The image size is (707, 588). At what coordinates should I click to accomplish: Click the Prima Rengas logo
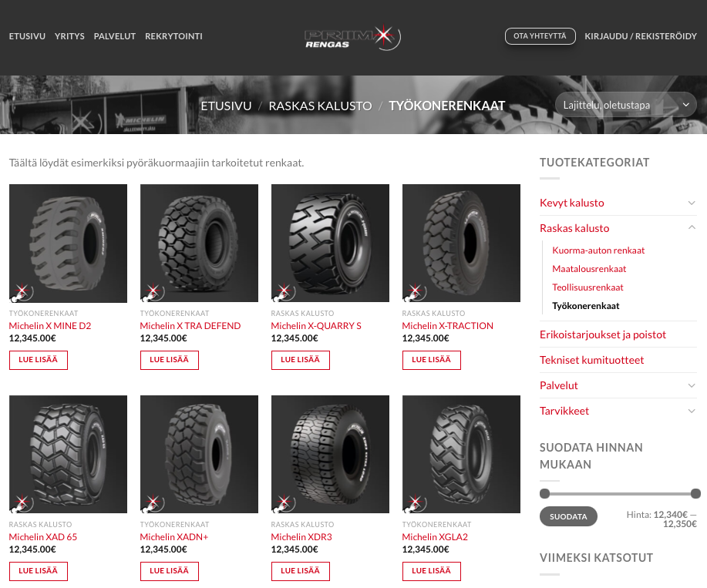coord(352,38)
